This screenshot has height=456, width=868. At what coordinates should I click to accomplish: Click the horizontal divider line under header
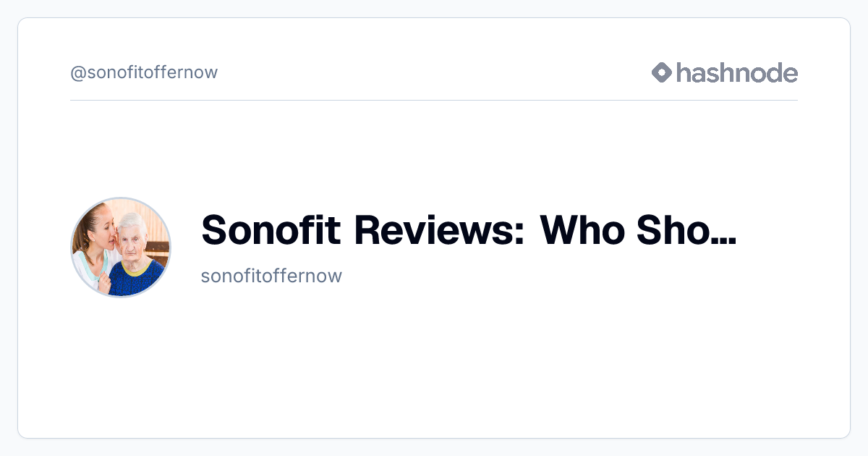(x=434, y=100)
